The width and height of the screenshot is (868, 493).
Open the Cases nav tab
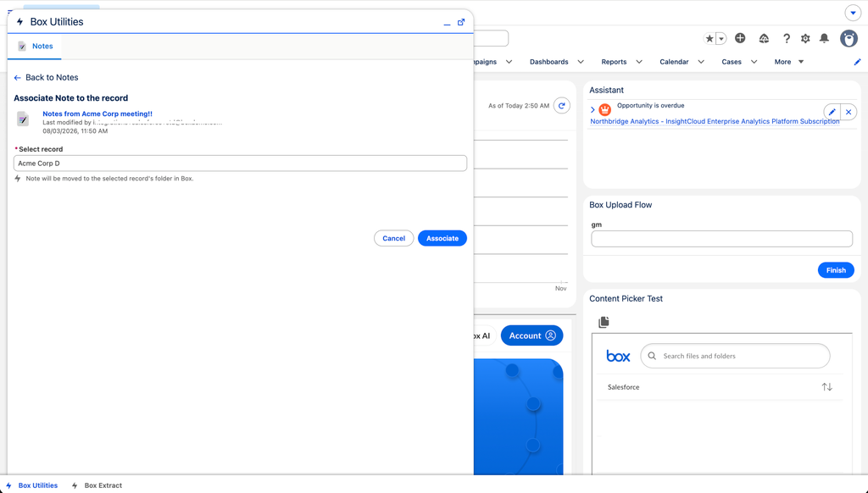click(732, 62)
